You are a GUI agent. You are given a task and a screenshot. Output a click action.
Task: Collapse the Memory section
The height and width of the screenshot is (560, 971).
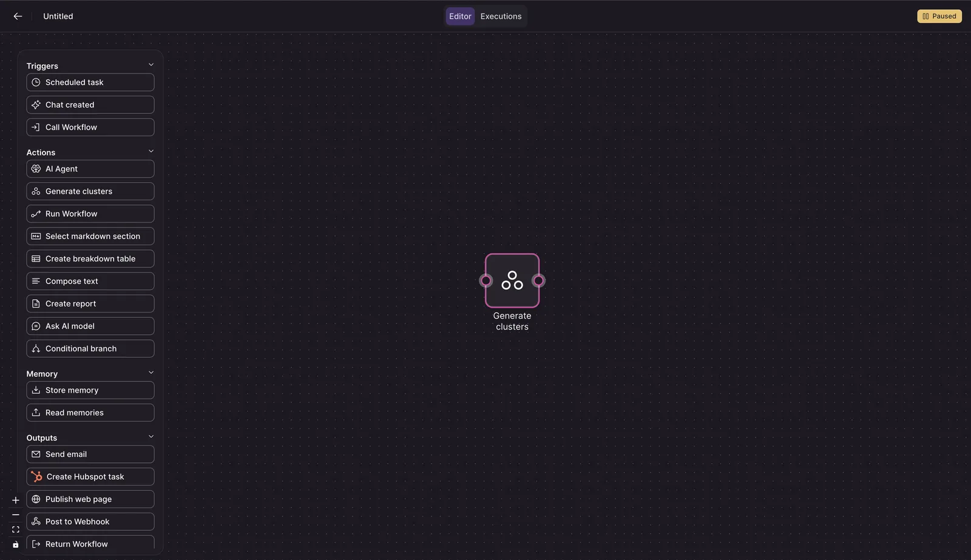point(151,373)
